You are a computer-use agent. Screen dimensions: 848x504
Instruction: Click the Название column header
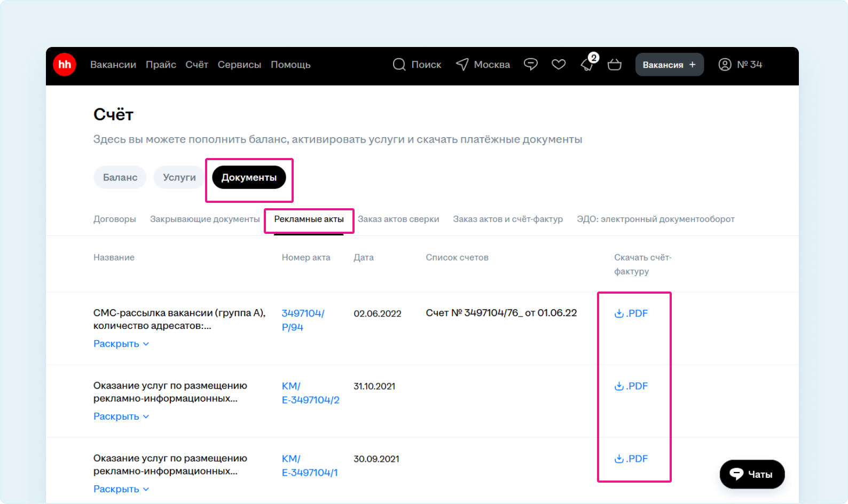tap(114, 257)
